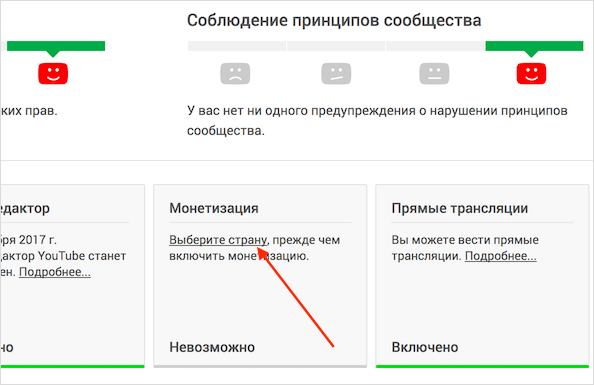Click second gray segment of guidelines bar

pos(336,46)
